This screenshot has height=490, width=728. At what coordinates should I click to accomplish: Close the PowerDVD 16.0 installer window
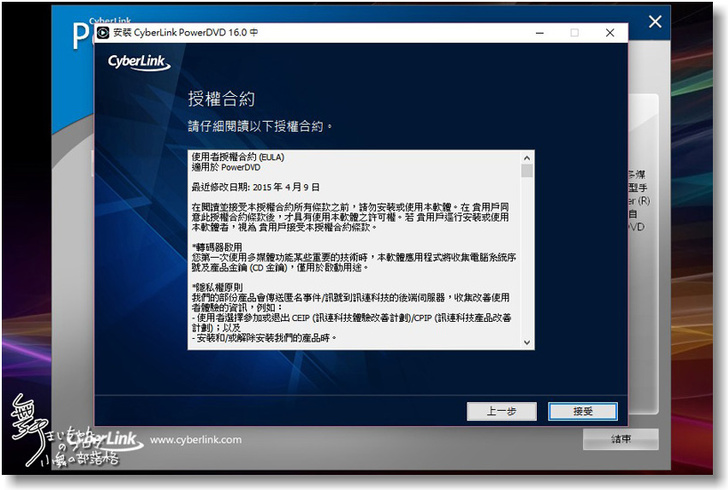[610, 33]
